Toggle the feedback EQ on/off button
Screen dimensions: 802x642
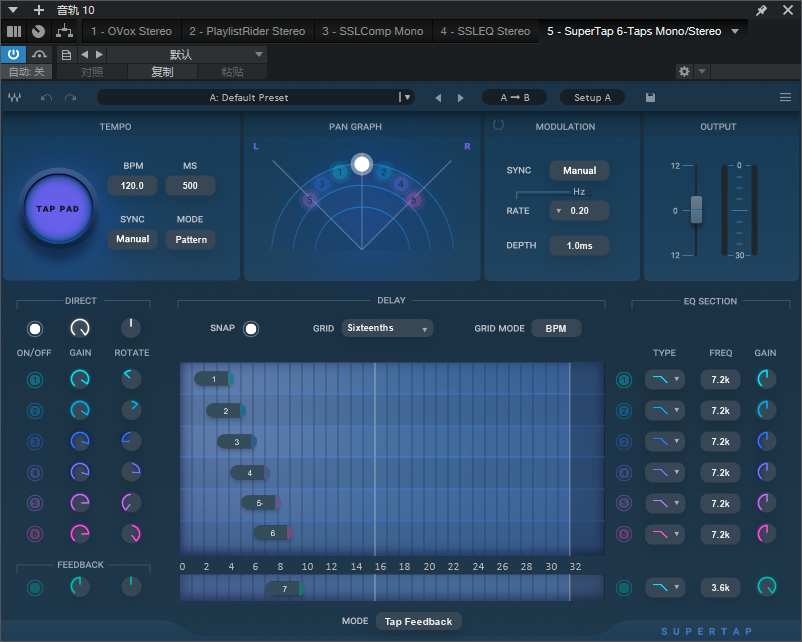(x=623, y=588)
